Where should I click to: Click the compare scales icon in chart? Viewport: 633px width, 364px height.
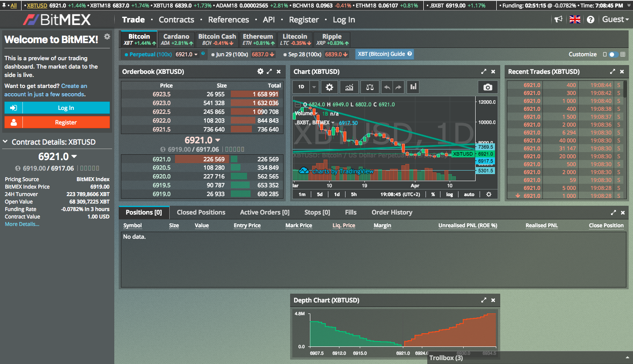tap(370, 87)
